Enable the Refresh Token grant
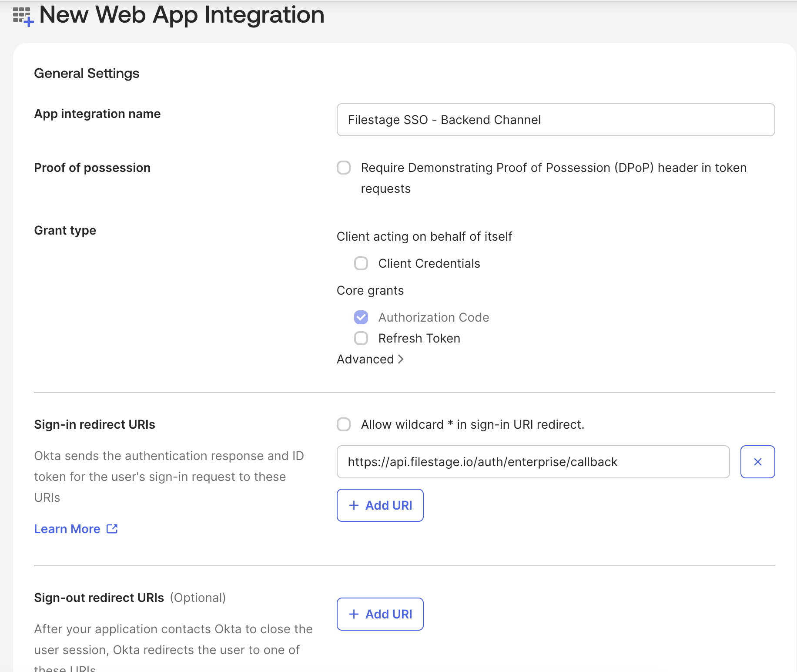Screen dimensions: 797x672 [x=361, y=338]
